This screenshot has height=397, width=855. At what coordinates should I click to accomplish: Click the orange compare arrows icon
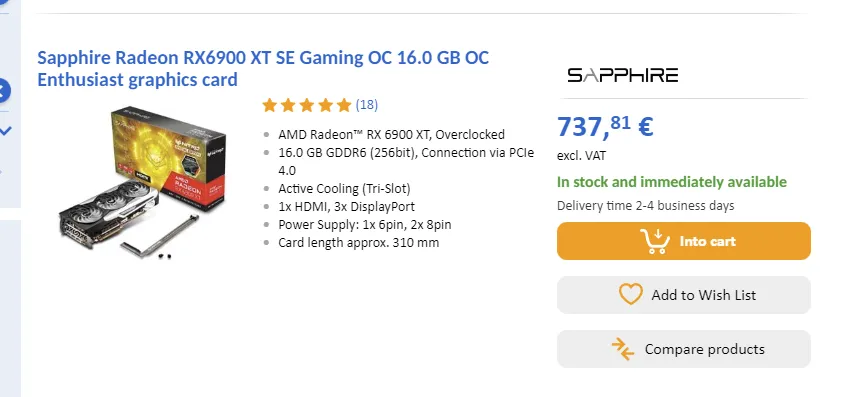[x=623, y=349]
